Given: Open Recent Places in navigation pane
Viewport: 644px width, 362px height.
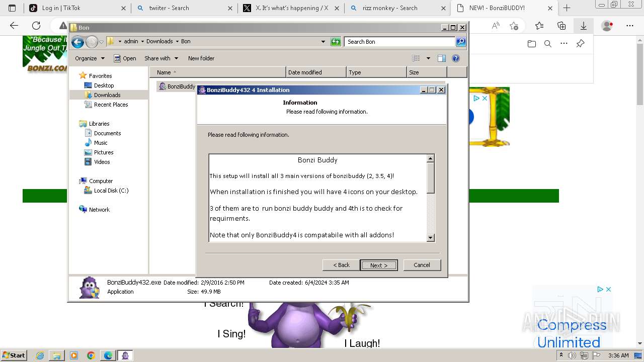Looking at the screenshot, I should (x=111, y=105).
